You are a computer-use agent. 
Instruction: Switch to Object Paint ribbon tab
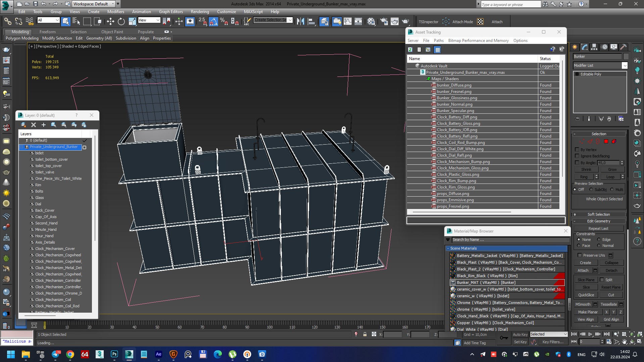point(112,32)
